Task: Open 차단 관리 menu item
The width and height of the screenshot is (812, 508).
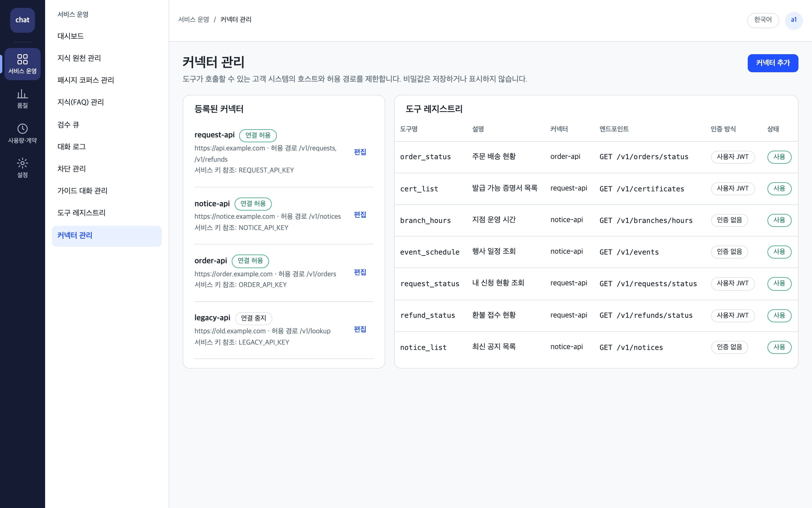Action: coord(107,169)
